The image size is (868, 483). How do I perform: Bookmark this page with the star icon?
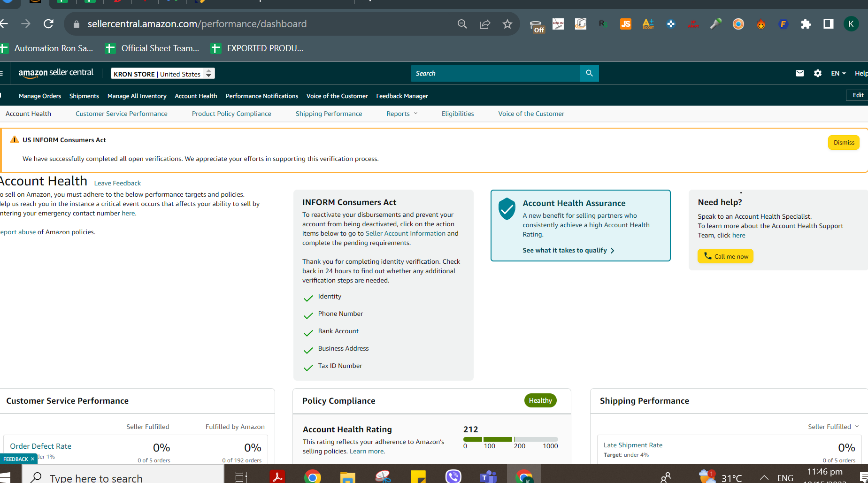pyautogui.click(x=507, y=24)
